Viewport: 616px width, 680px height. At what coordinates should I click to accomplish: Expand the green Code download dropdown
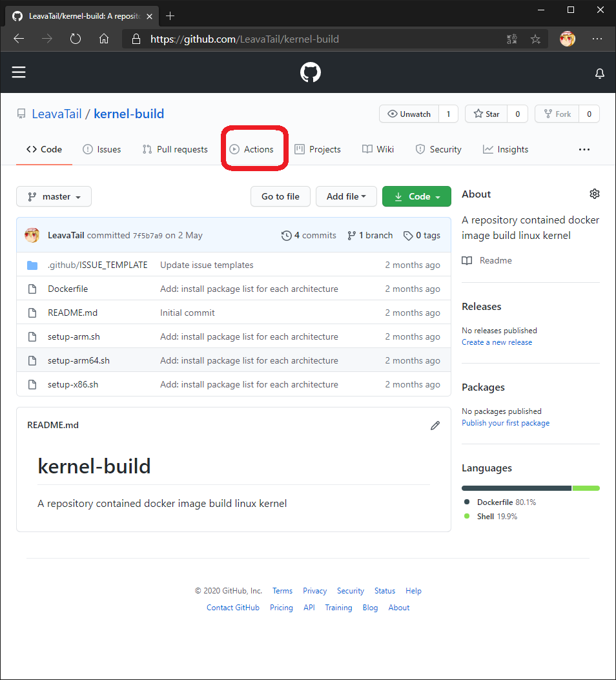416,196
